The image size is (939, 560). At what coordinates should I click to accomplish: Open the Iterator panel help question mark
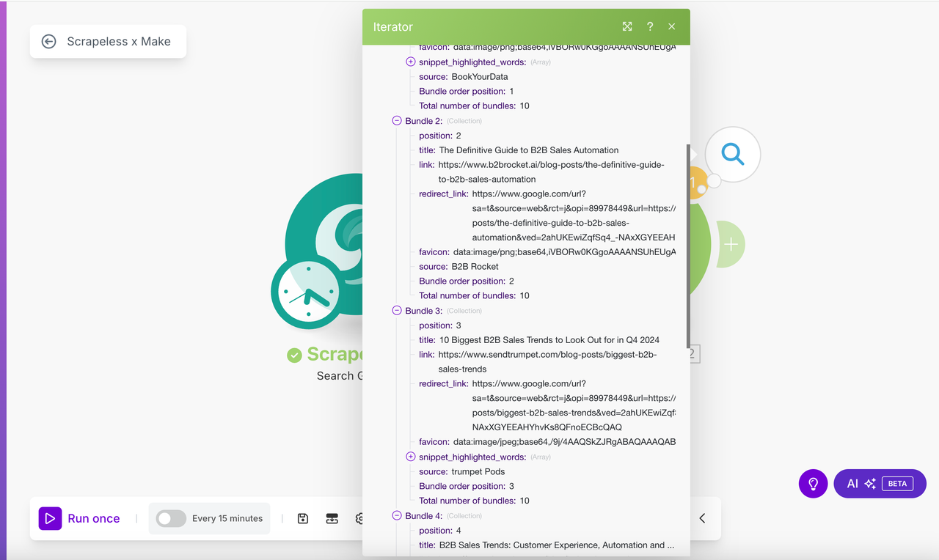pos(650,26)
